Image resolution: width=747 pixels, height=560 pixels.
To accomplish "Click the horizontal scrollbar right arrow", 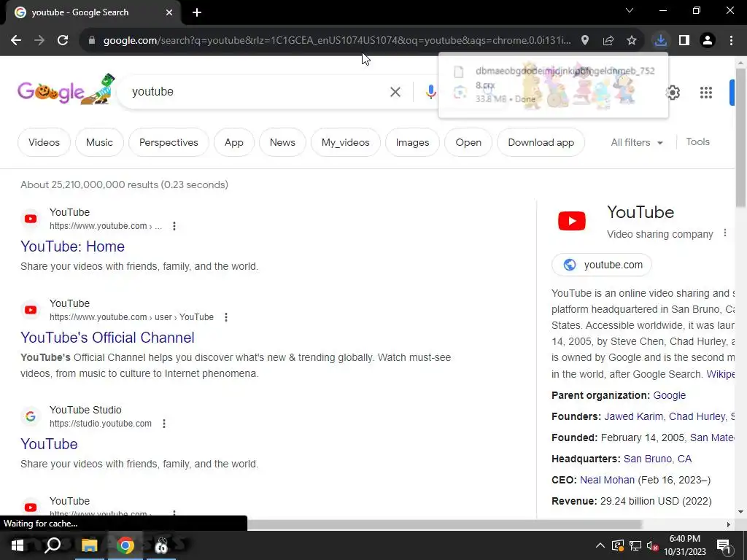I will tap(729, 525).
